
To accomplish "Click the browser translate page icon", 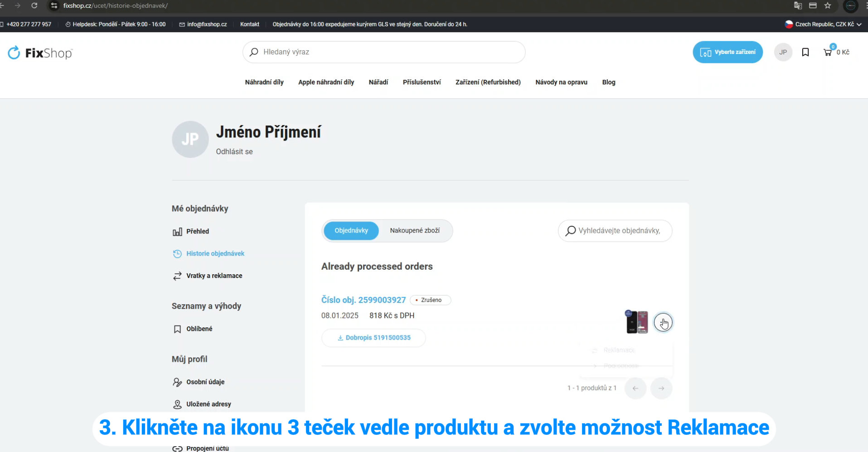I will tap(798, 5).
